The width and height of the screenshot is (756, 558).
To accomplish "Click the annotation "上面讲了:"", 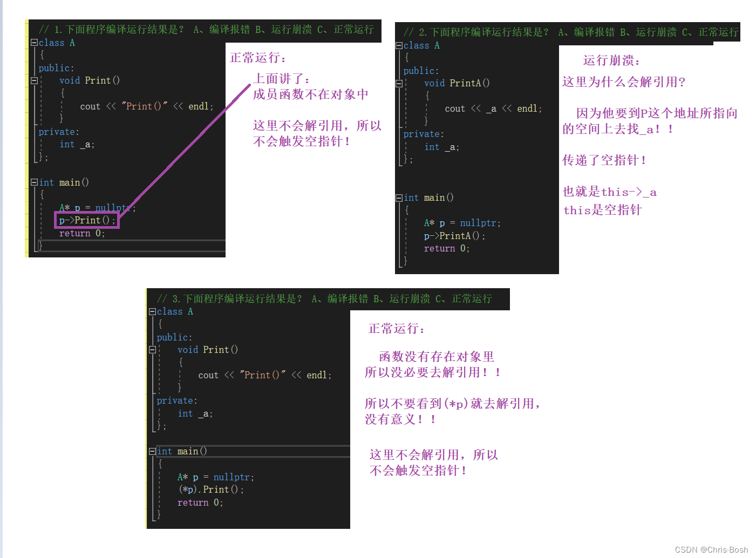I will pos(282,79).
